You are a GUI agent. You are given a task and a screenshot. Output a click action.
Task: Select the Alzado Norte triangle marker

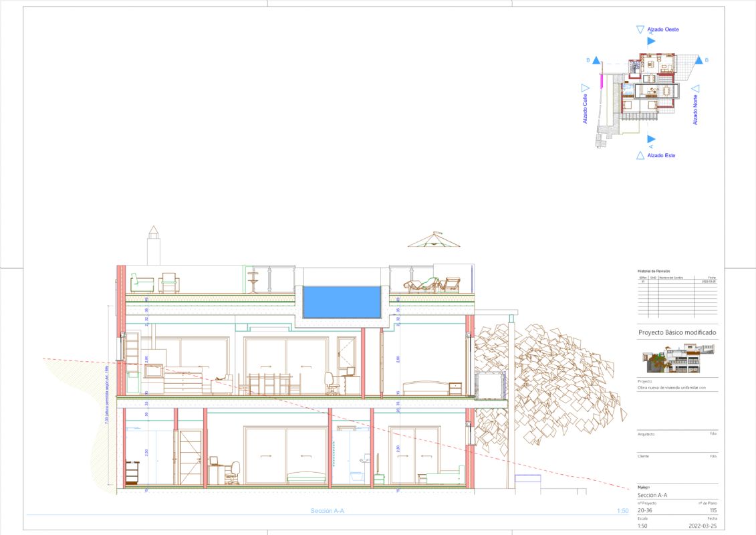(695, 88)
